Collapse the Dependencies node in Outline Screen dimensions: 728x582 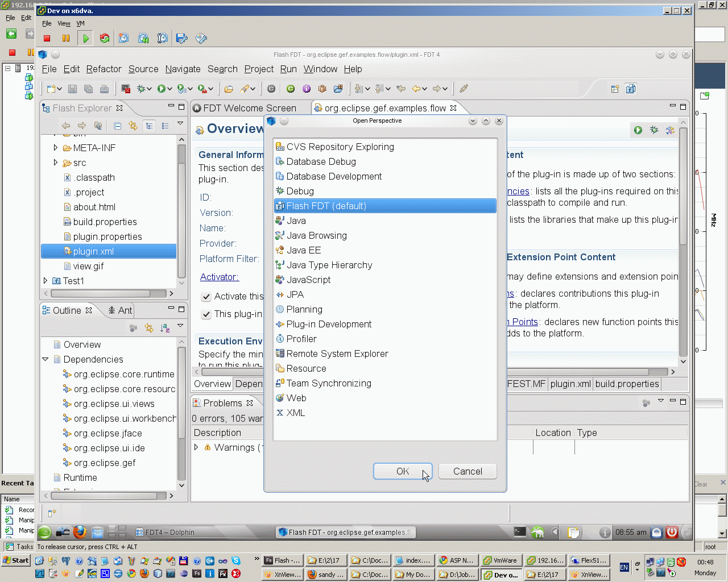click(45, 359)
